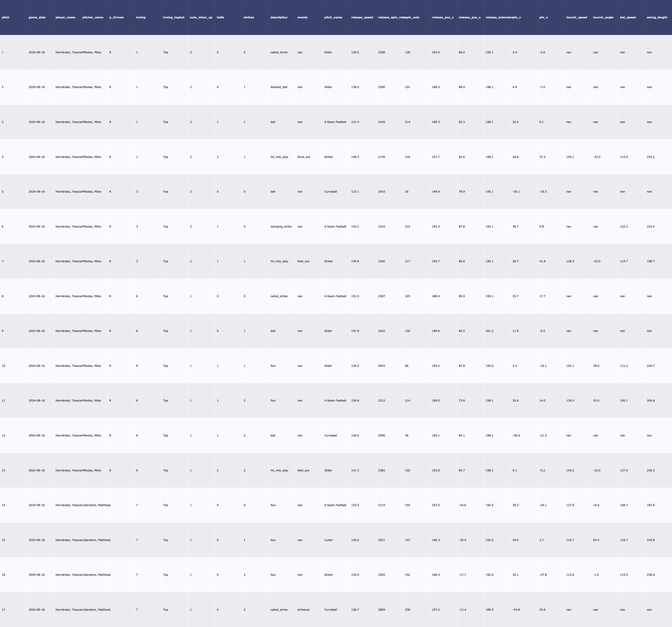Viewport: 672px width, 627px height.
Task: Select swing length 243.2 cell
Action: tap(650, 157)
